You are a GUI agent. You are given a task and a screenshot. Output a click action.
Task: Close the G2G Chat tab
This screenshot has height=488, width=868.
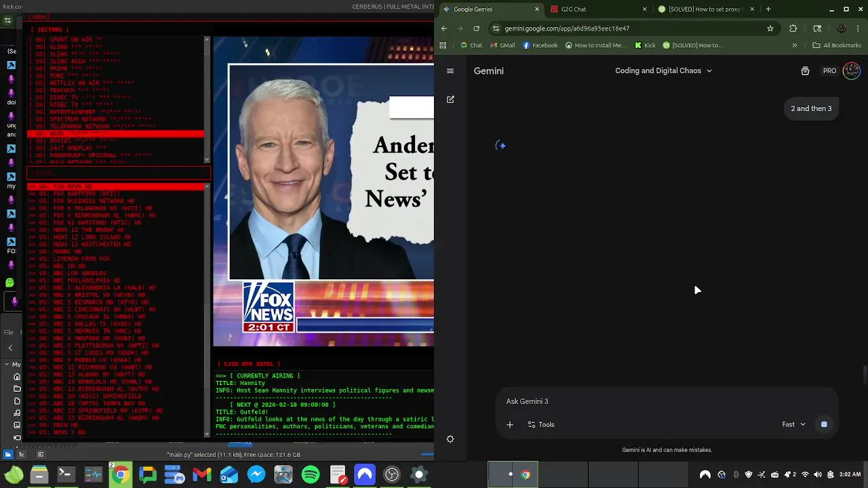pyautogui.click(x=645, y=9)
